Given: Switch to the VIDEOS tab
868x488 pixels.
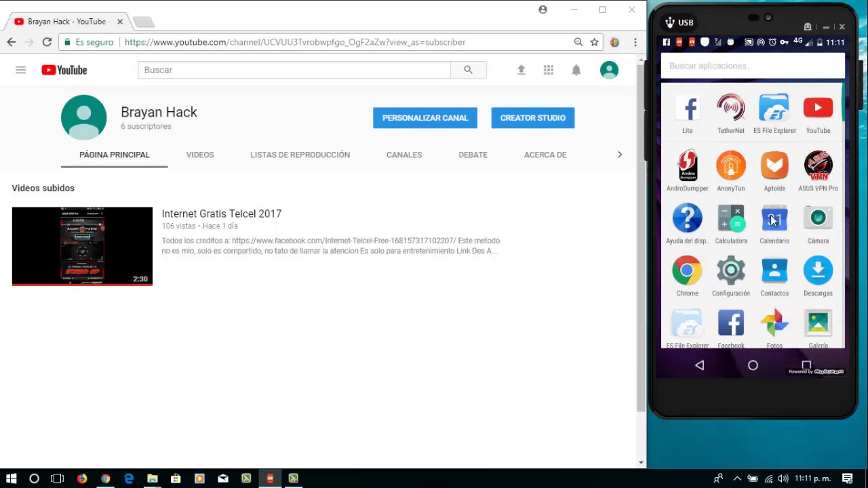Looking at the screenshot, I should (200, 155).
